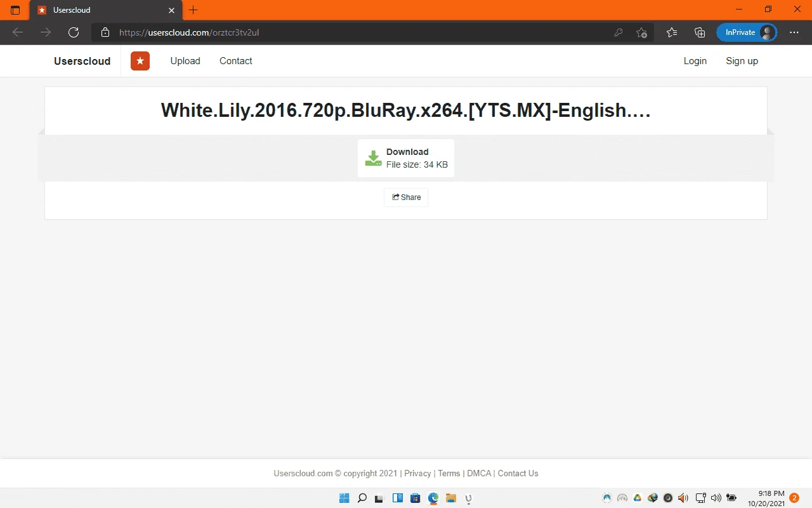Click the Download button
The width and height of the screenshot is (812, 508).
406,158
